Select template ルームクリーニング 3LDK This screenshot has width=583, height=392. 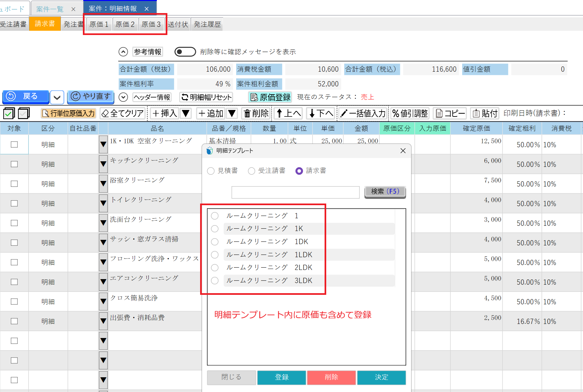coord(215,281)
